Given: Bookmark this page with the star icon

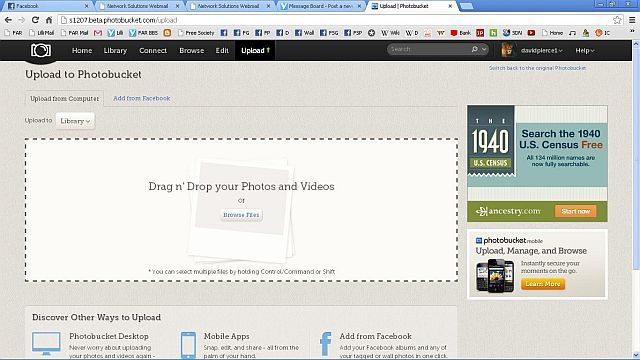Looking at the screenshot, I should coord(617,20).
